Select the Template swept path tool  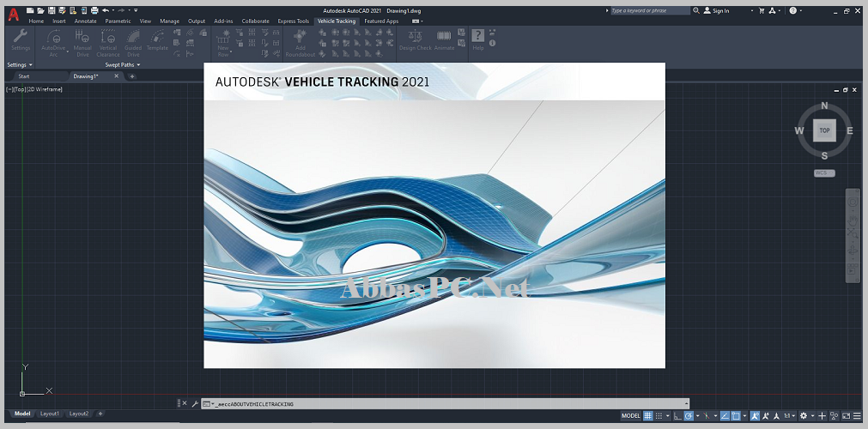pyautogui.click(x=157, y=40)
